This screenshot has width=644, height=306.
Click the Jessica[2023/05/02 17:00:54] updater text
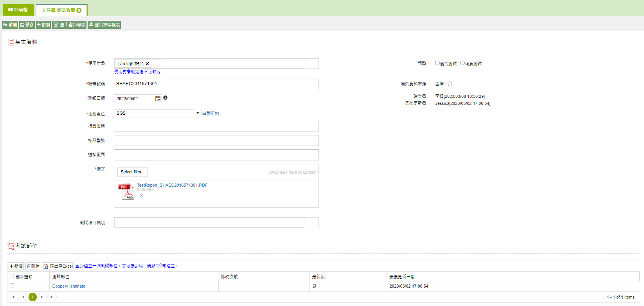click(462, 103)
